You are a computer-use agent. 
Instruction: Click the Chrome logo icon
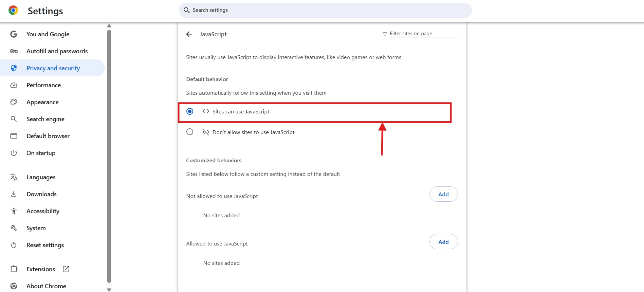click(x=13, y=10)
